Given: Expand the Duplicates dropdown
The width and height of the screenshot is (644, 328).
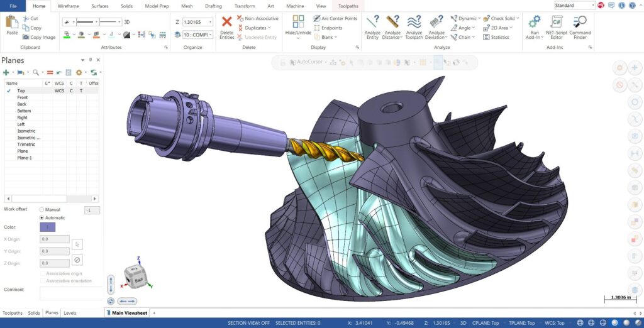Looking at the screenshot, I should 269,28.
